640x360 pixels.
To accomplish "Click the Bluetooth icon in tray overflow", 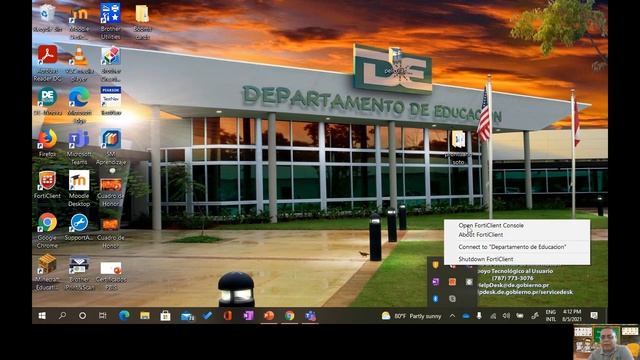I will point(436,299).
